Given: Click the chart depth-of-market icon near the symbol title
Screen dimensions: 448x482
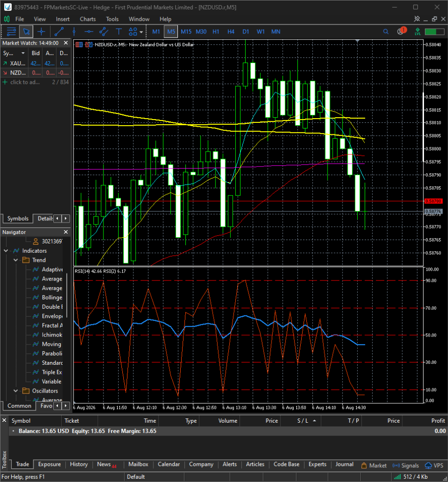Looking at the screenshot, I should point(89,45).
